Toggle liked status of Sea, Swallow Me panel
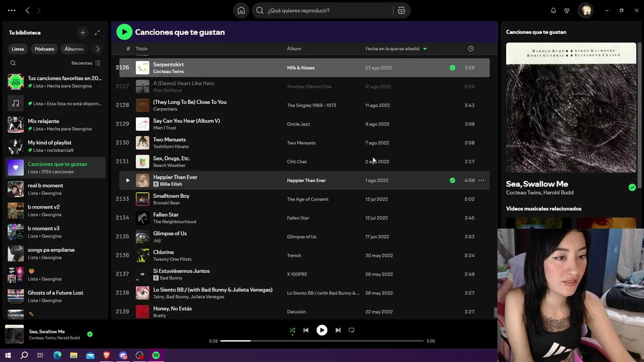 632,188
